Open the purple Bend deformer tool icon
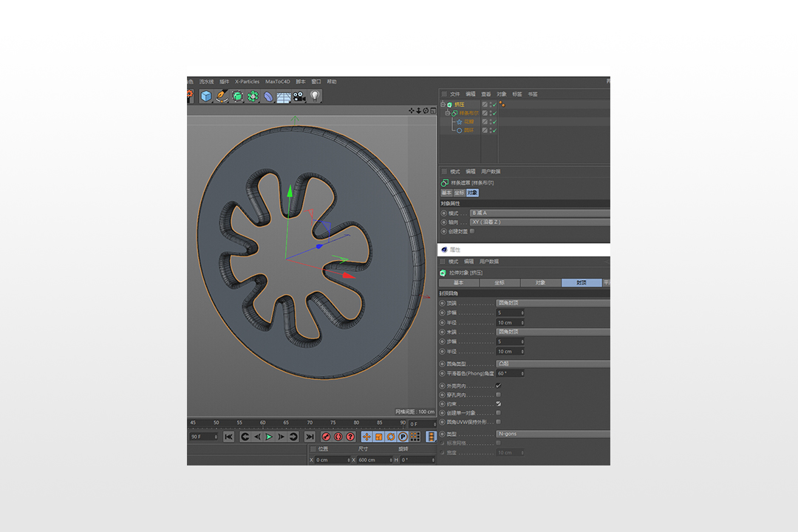The width and height of the screenshot is (798, 532). point(268,96)
